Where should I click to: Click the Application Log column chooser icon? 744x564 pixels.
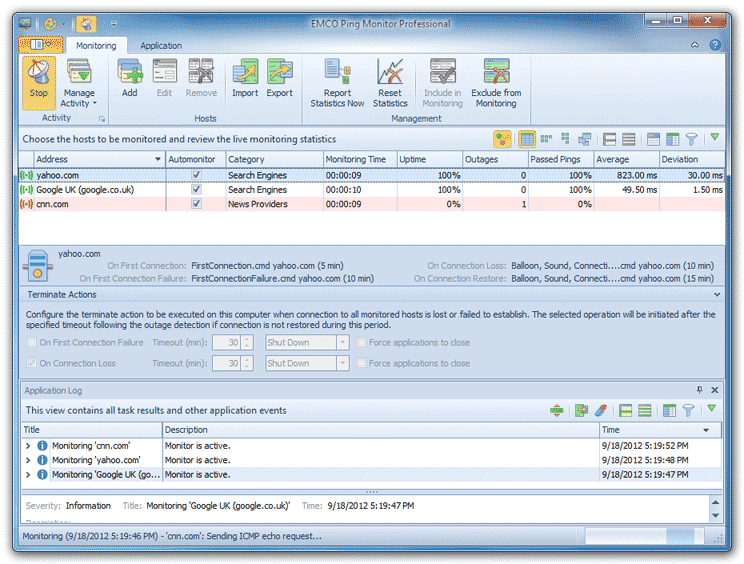point(669,410)
